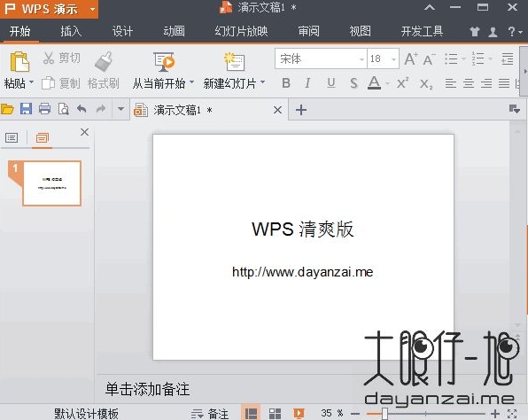Screen dimensions: 528x420
Task: Open font color dropdown arrow
Action: (387, 83)
